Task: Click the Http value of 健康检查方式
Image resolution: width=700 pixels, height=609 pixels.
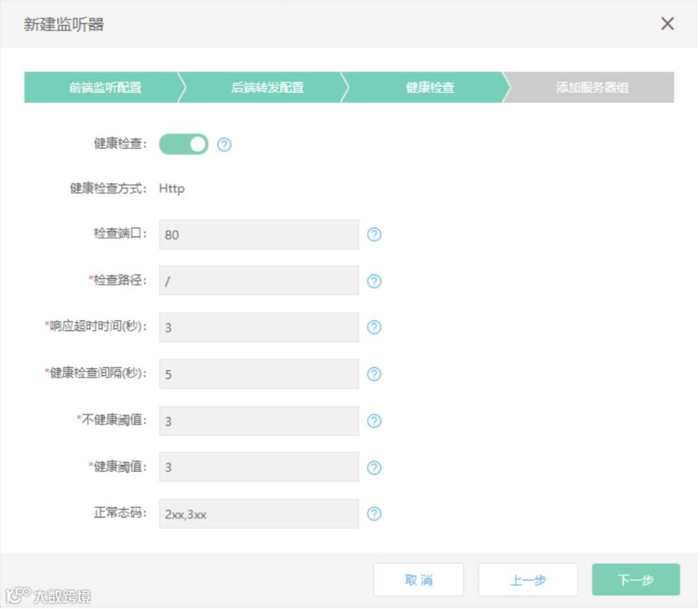Action: 172,189
